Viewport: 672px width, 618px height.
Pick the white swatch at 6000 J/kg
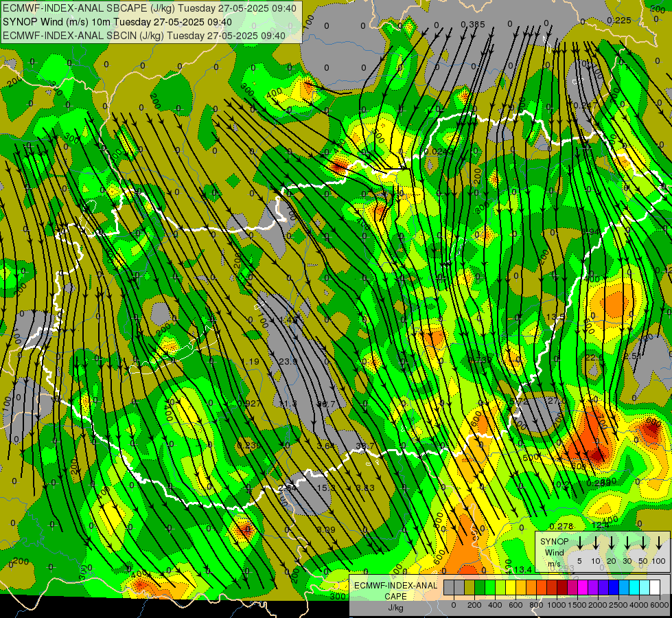656,587
